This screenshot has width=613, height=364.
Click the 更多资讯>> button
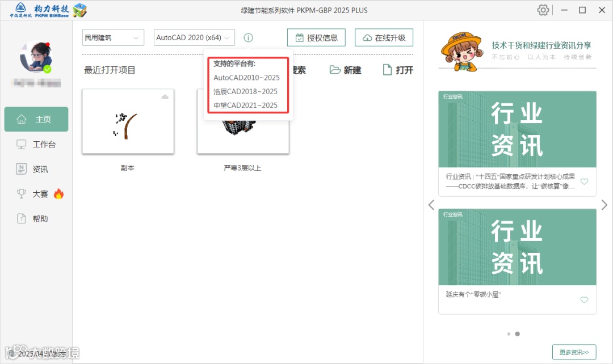tap(574, 352)
